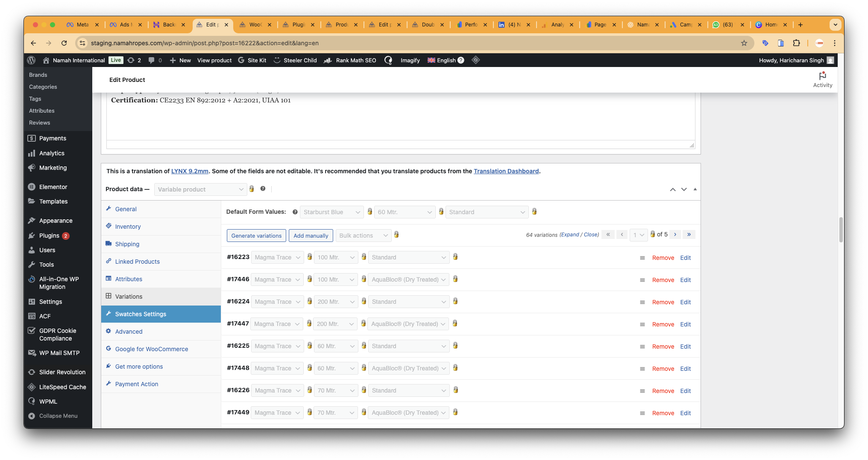This screenshot has height=460, width=868.
Task: Click the page vertical scrollbar
Action: point(841,230)
